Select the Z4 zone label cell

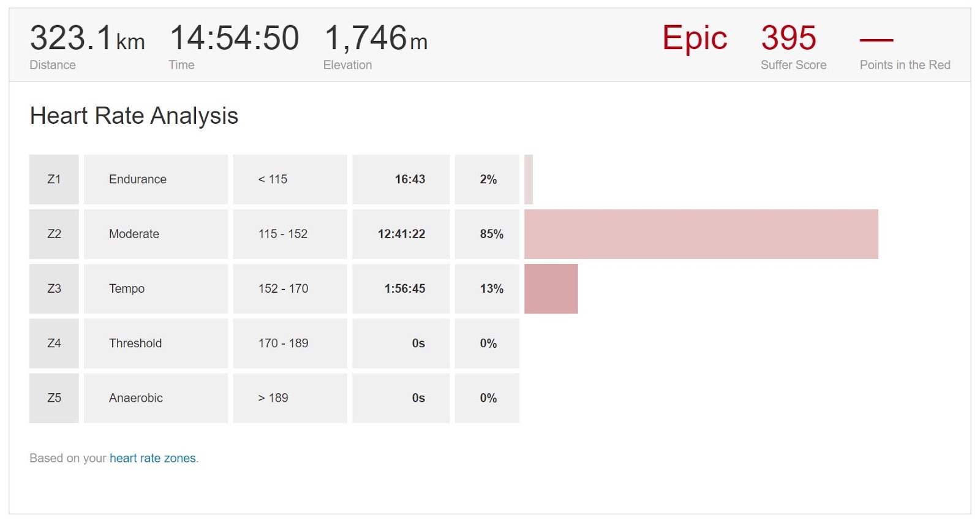[x=54, y=343]
